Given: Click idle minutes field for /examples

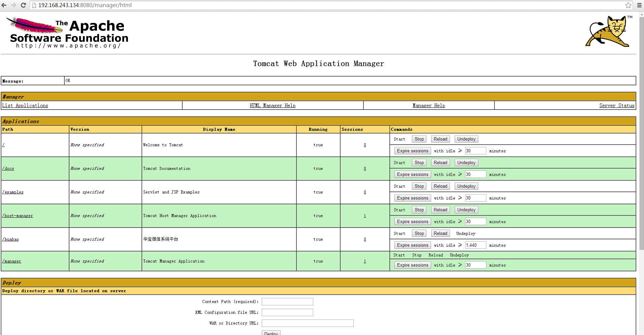Looking at the screenshot, I should [476, 198].
